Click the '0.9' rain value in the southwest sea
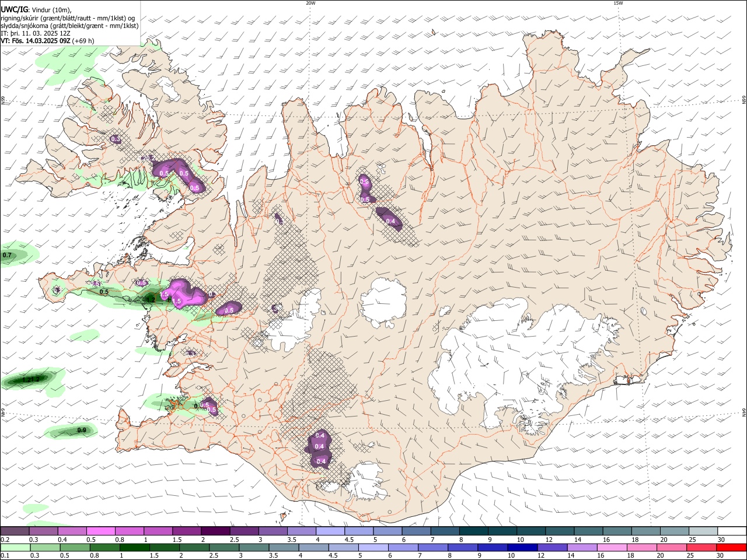The image size is (747, 560). tap(82, 430)
